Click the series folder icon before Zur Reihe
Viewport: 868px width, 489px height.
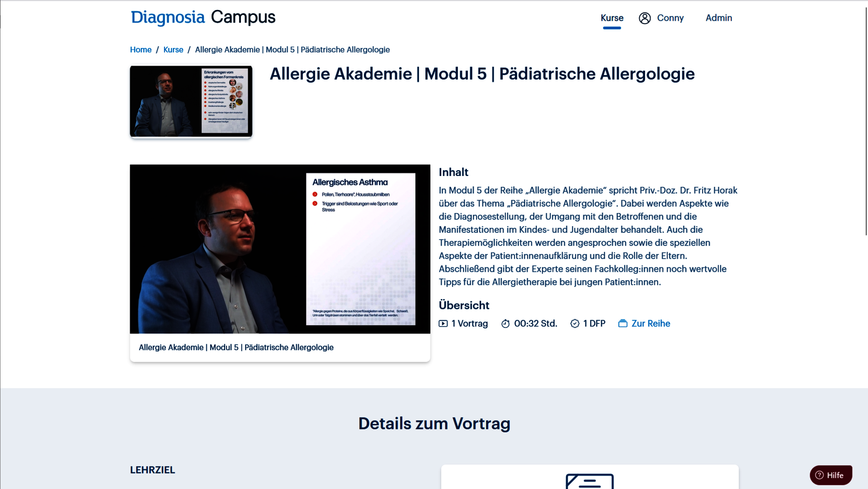tap(623, 323)
